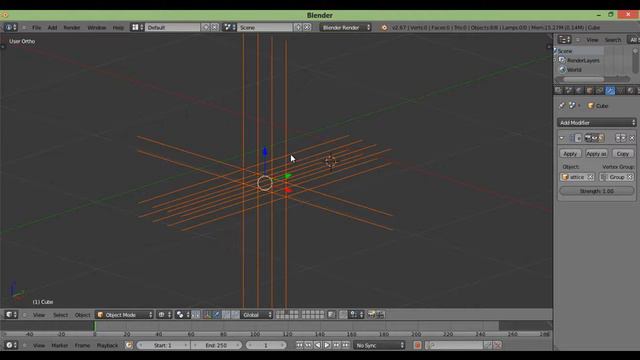Open the Object Mode dropdown

[x=124, y=315]
